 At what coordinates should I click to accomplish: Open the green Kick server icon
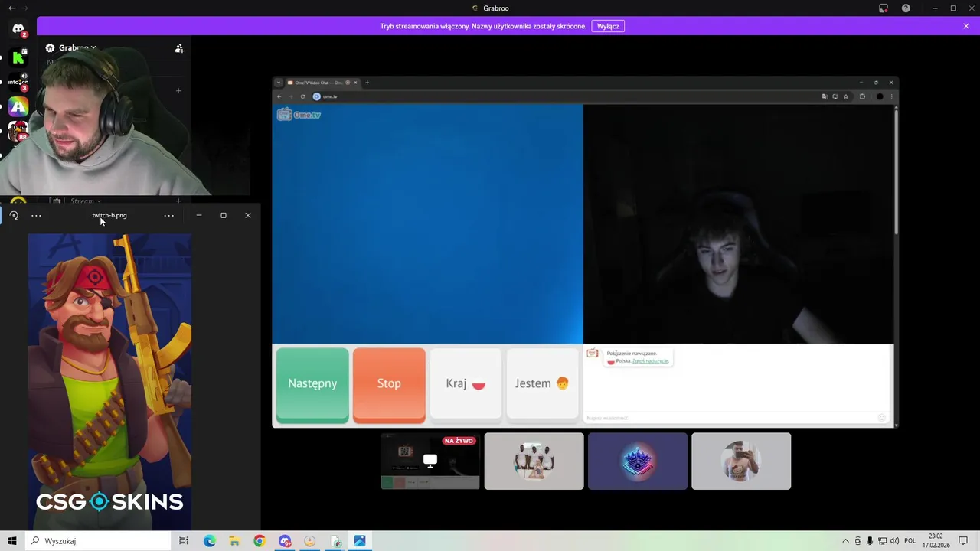[x=18, y=57]
